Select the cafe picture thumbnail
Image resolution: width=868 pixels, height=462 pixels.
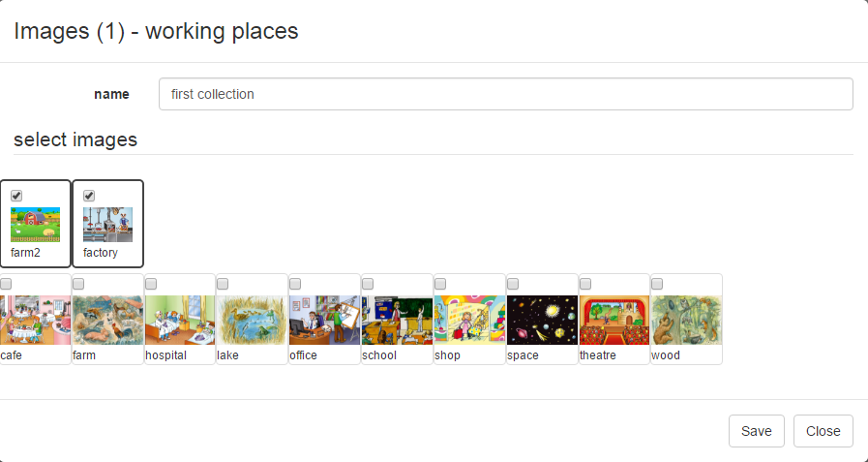[36, 320]
